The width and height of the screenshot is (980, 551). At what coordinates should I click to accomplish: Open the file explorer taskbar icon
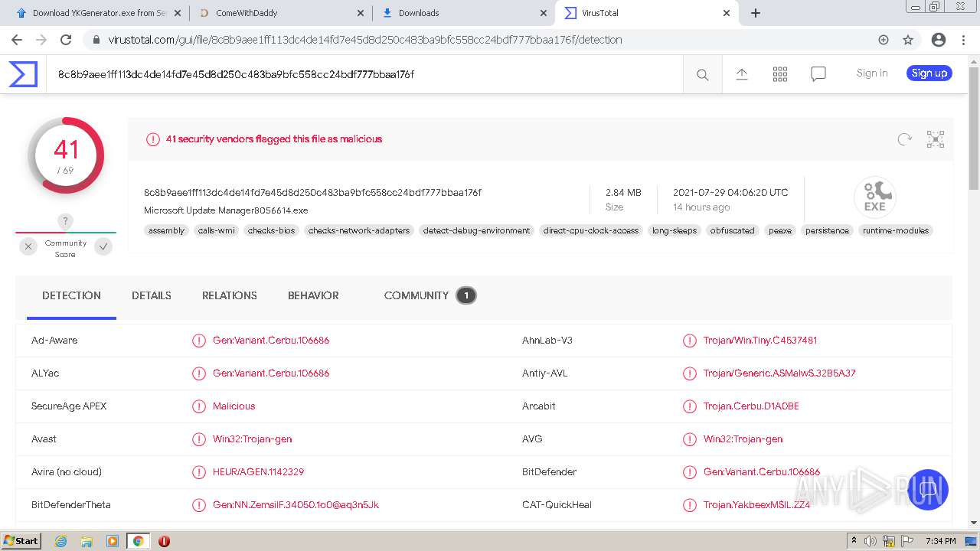tap(87, 541)
